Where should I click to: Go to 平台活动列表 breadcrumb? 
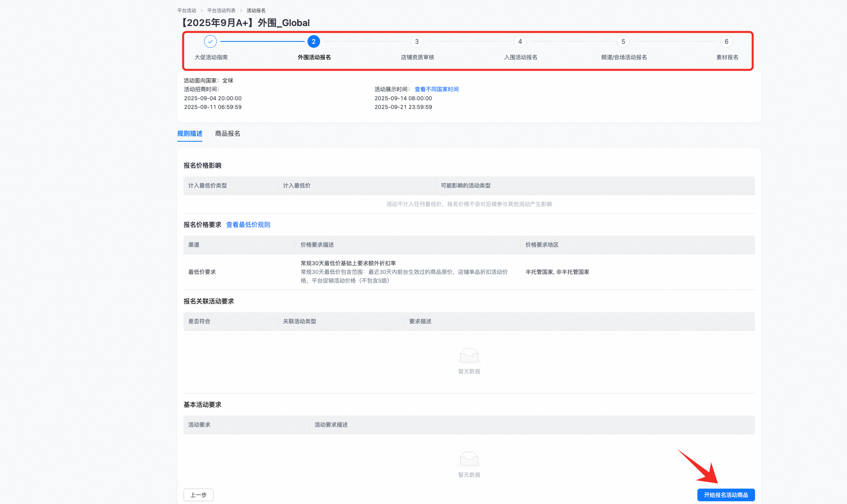[221, 11]
